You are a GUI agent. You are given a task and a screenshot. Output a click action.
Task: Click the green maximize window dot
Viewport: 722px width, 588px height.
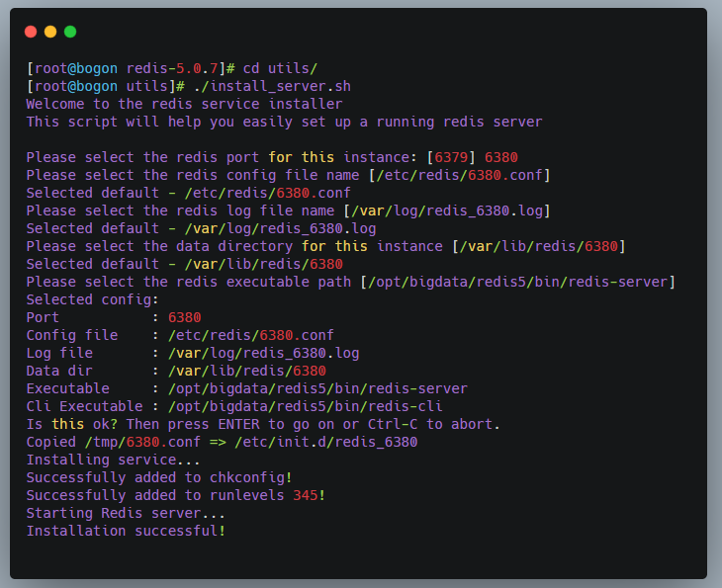coord(70,32)
